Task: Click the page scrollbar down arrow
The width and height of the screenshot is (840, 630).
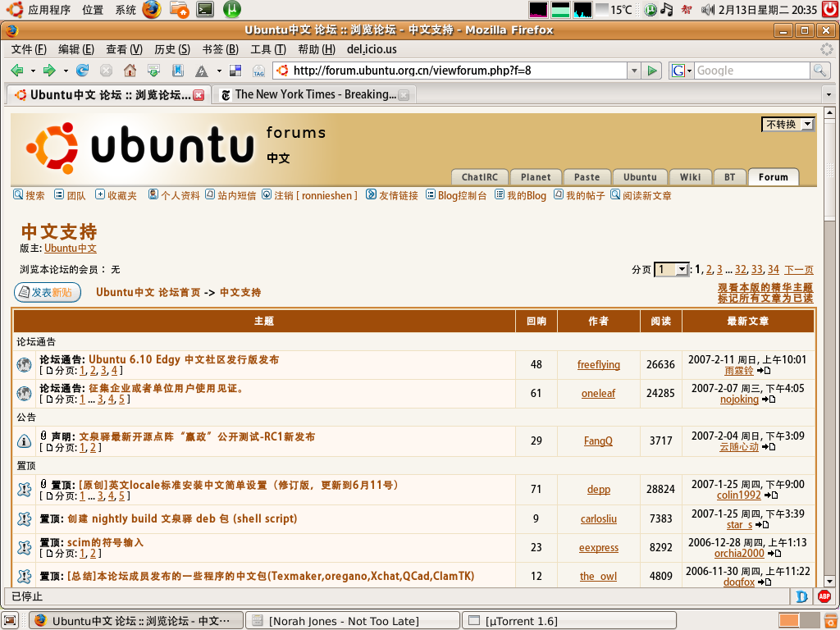Action: tap(829, 582)
